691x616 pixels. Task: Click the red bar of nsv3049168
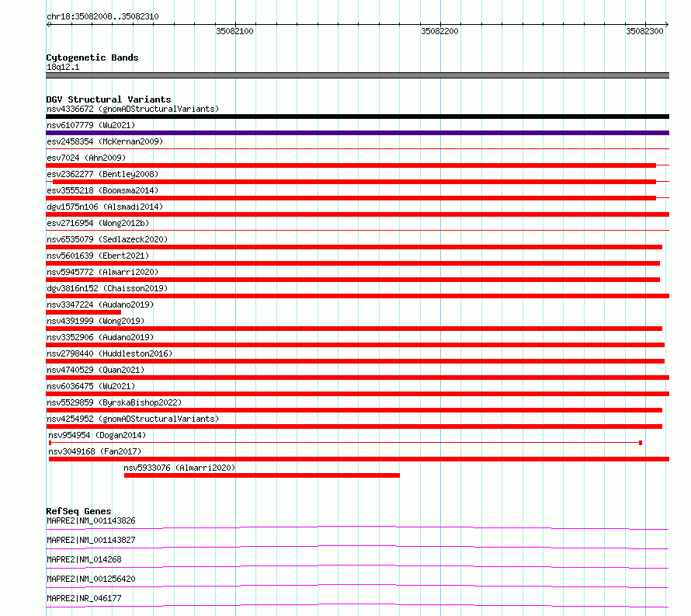click(359, 459)
